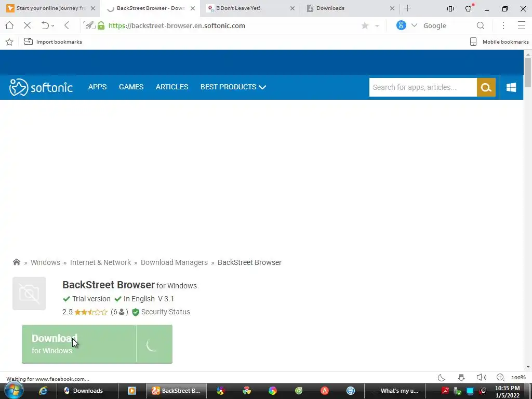Switch to the Don't Leave Yet! tab
Viewport: 532px width, 399px height.
coord(250,8)
